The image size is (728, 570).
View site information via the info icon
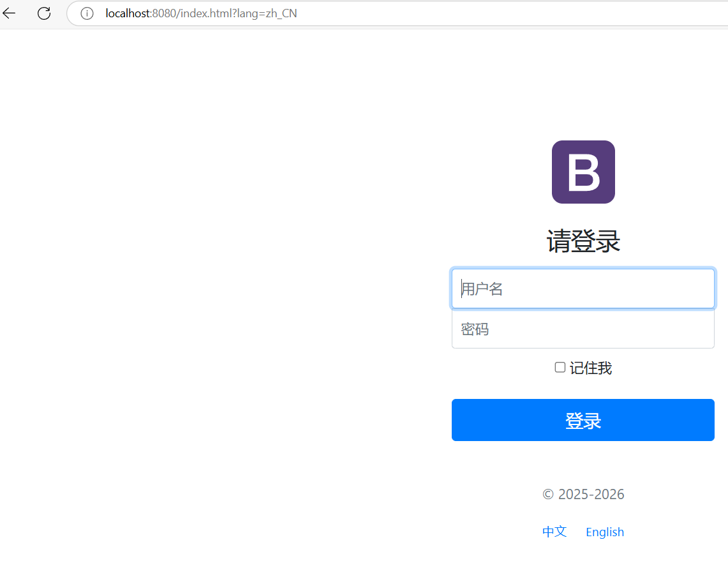[87, 13]
